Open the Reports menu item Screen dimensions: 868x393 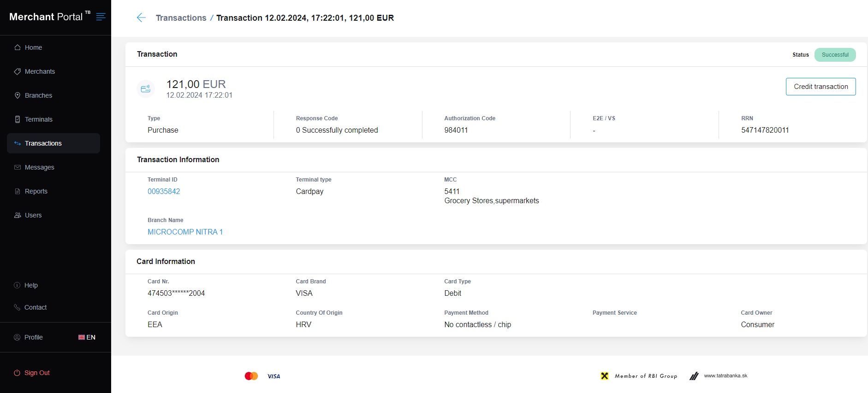pos(36,191)
